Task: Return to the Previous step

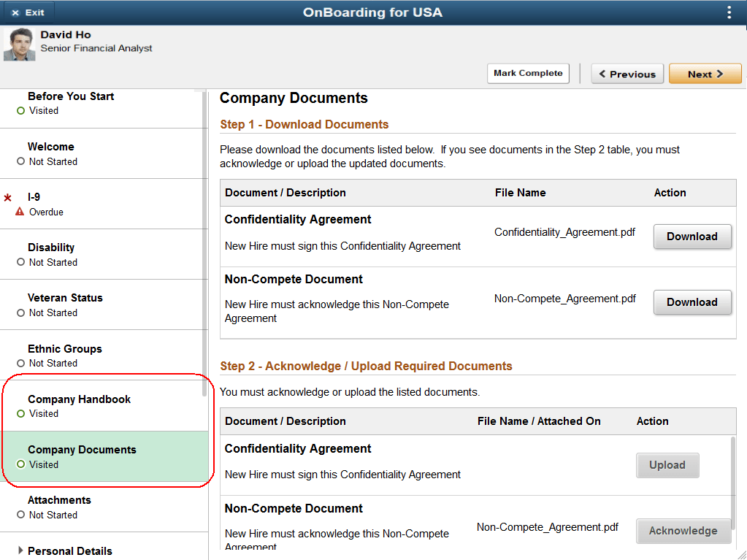Action: 627,74
